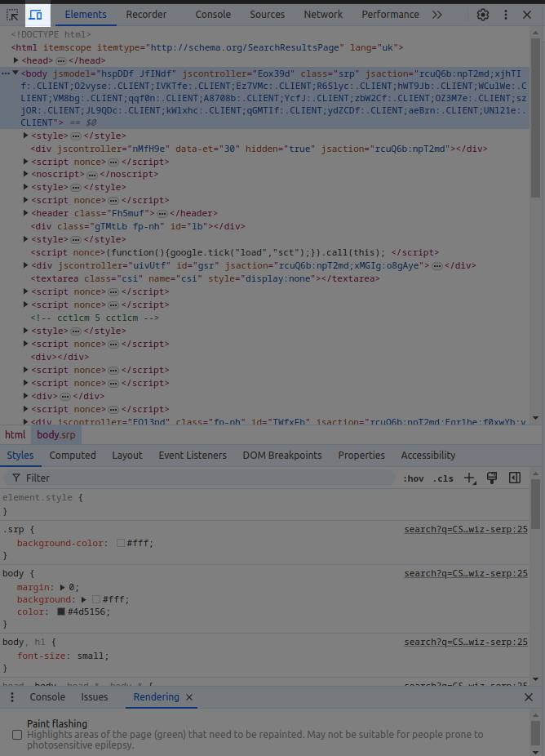Click the color #4d5156 swatch
This screenshot has width=545, height=756.
61,611
